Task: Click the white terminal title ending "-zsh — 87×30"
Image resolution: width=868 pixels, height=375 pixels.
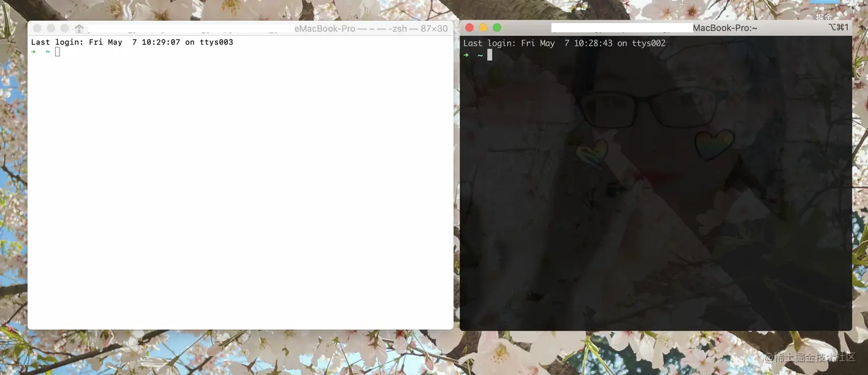Action: point(371,28)
